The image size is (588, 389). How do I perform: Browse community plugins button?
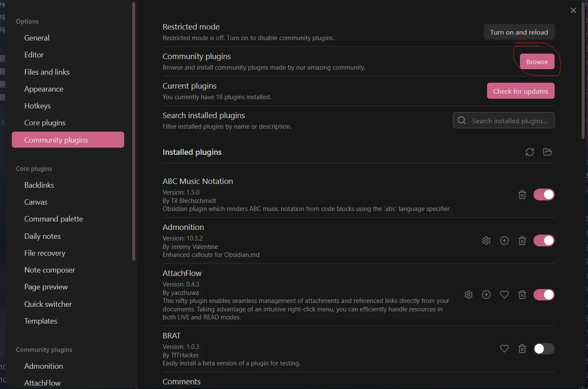537,62
